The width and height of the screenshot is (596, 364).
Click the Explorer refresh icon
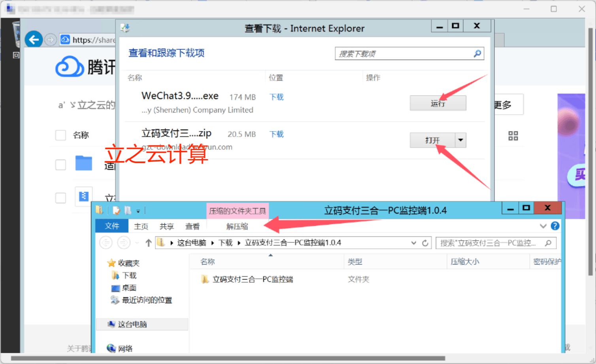(425, 243)
